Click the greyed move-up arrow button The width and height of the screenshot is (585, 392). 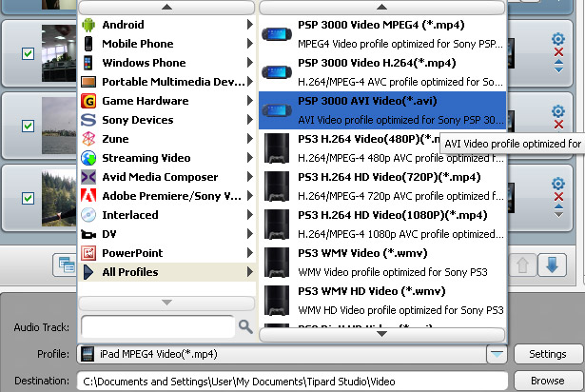coord(522,265)
